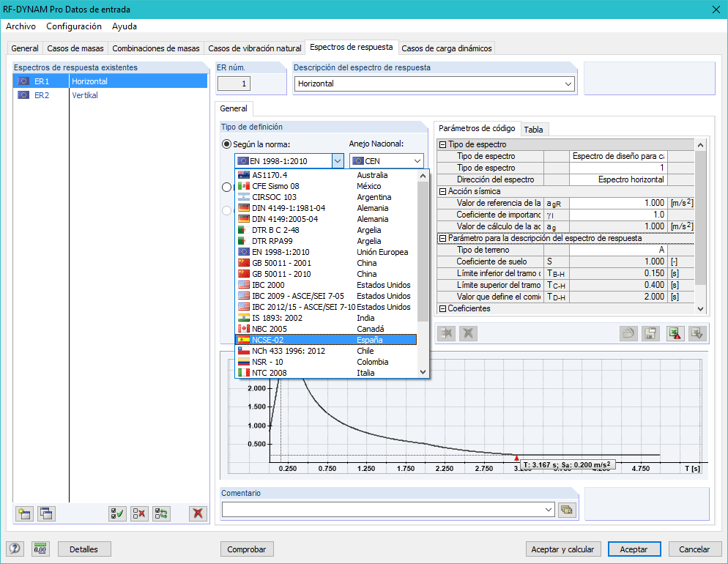Screen dimensions: 728x564
Task: Delete selected response spectrum (red X)
Action: [x=198, y=513]
